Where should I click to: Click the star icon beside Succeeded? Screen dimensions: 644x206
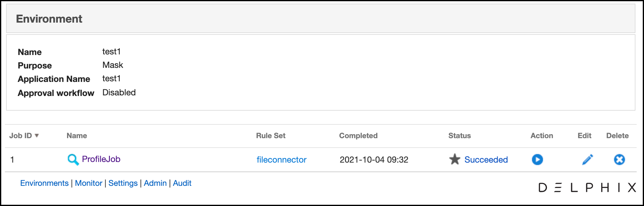(x=455, y=159)
